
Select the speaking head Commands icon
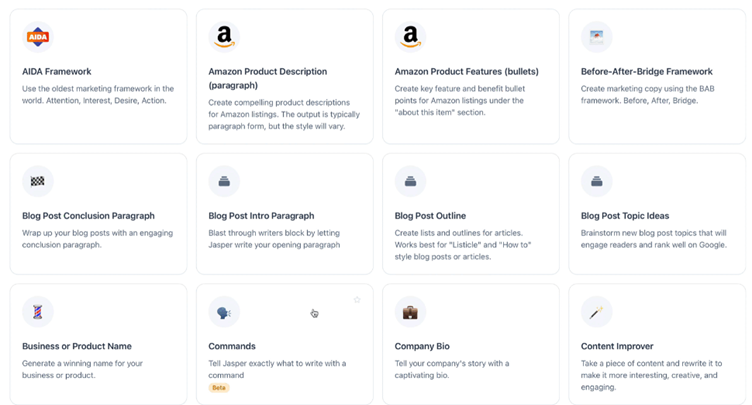click(x=224, y=312)
